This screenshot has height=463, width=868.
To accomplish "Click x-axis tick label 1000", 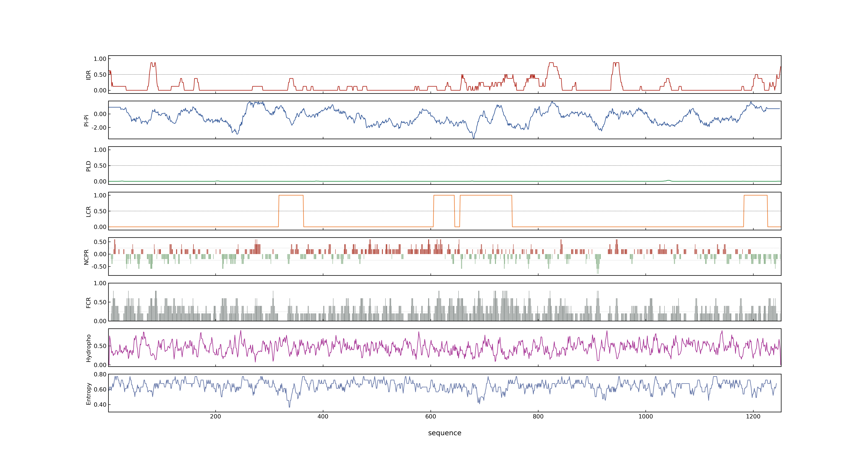I will coord(646,416).
